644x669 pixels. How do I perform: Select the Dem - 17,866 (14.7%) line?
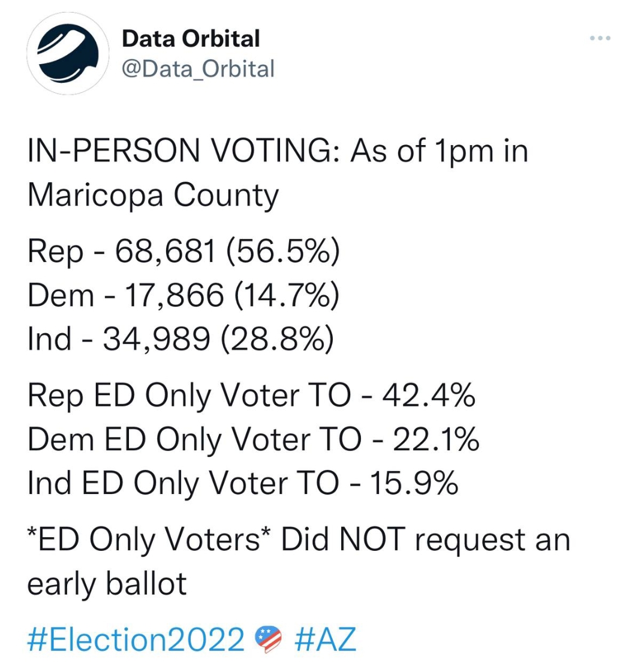183,296
